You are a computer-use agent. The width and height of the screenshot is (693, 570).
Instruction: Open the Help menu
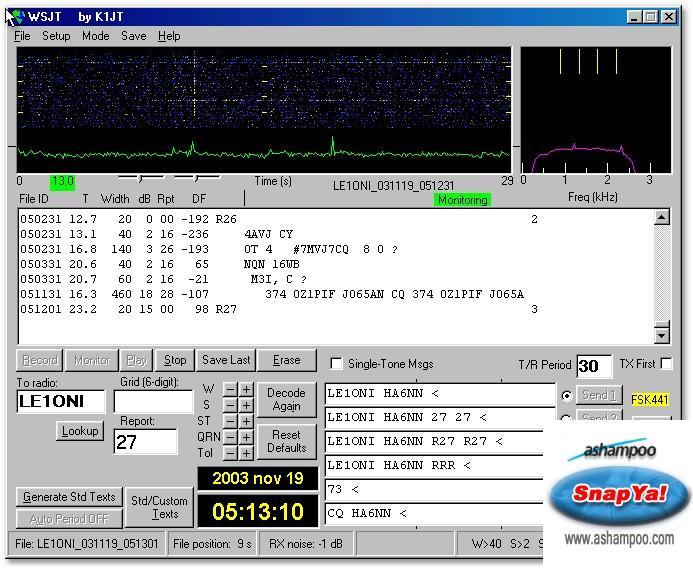coord(169,36)
